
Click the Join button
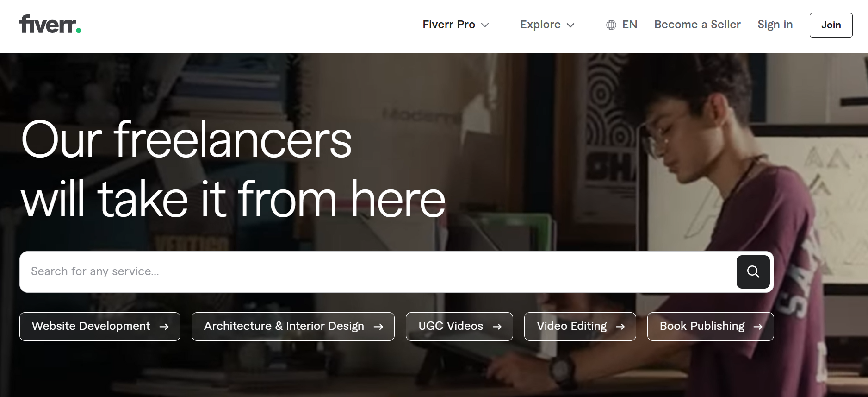tap(831, 25)
